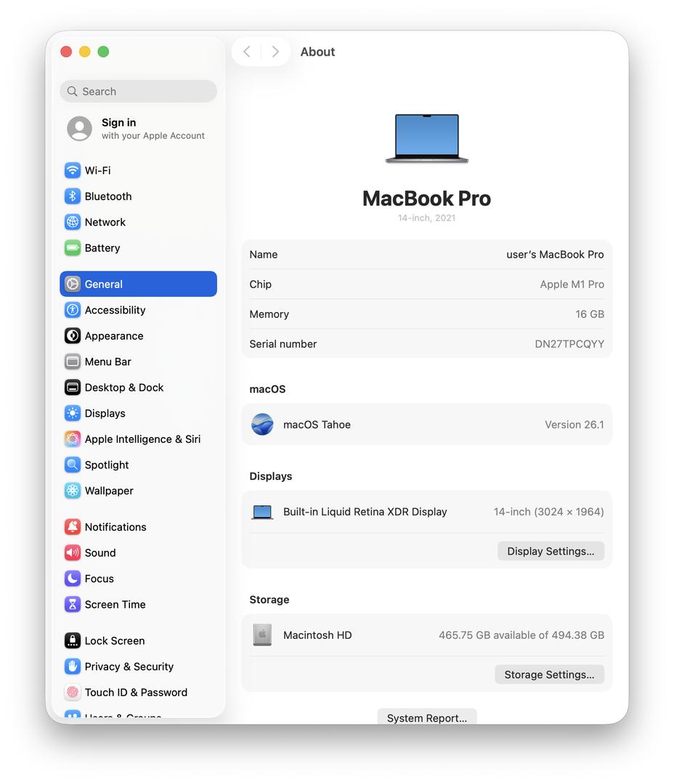This screenshot has width=674, height=784.
Task: Click the "Serial number" row label
Action: [283, 344]
